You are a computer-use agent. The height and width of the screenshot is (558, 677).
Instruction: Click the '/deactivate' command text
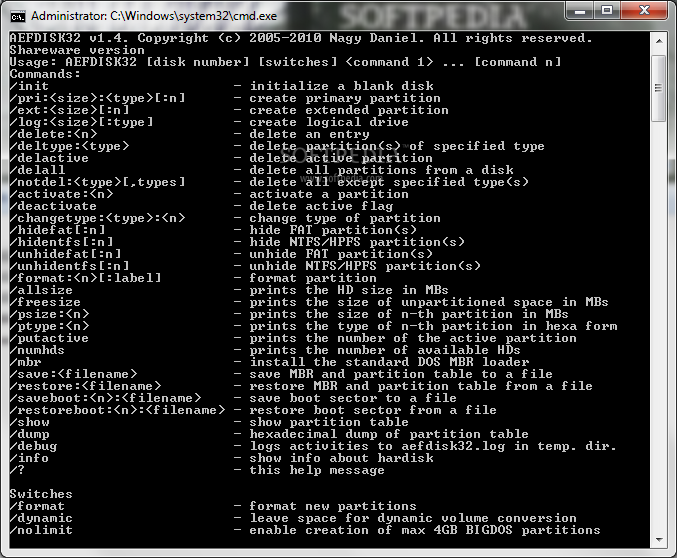coord(53,206)
